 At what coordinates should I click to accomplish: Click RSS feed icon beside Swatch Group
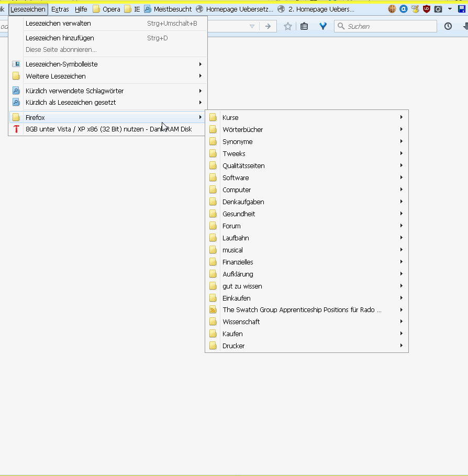pyautogui.click(x=213, y=309)
